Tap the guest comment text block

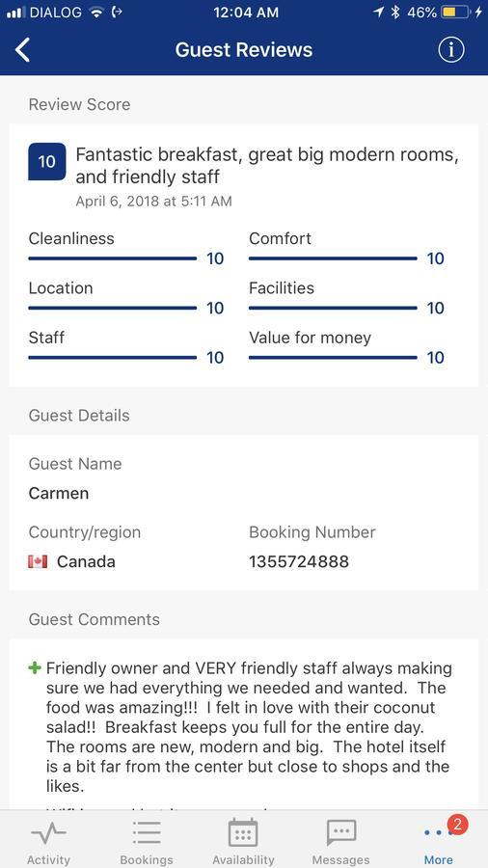(x=248, y=727)
